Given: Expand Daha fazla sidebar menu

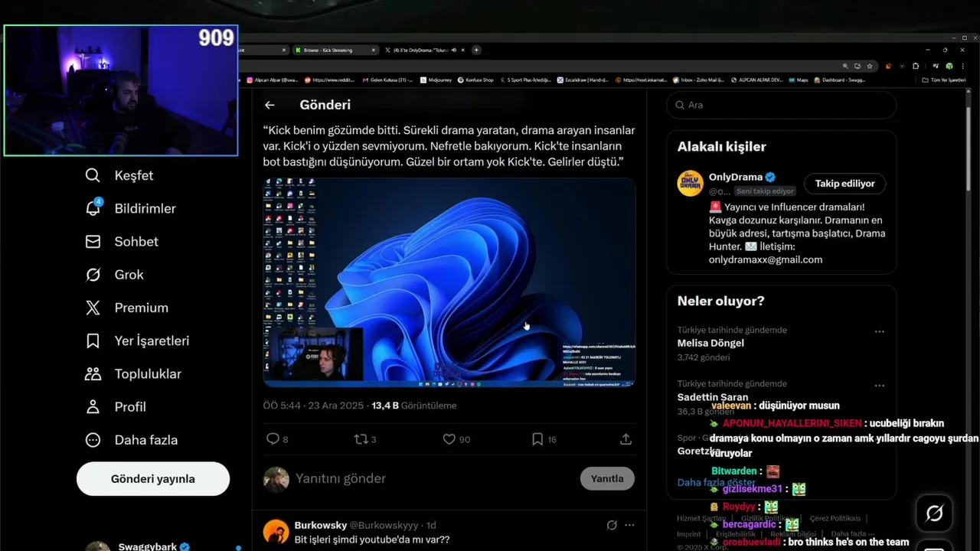Looking at the screenshot, I should pyautogui.click(x=131, y=440).
